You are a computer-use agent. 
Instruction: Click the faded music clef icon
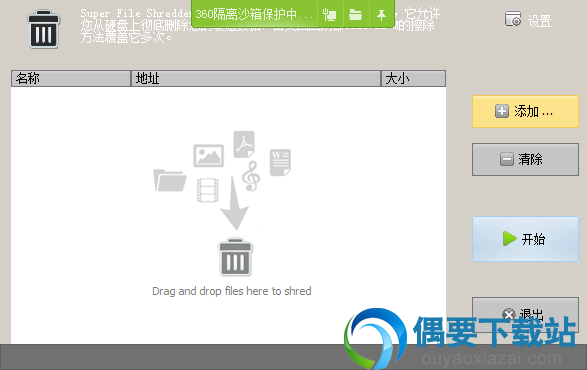(x=251, y=176)
